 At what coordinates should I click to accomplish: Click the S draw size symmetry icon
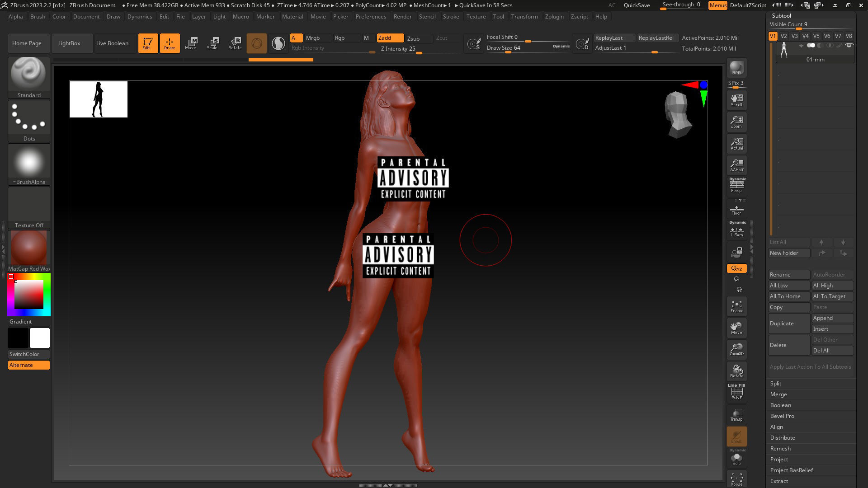click(474, 44)
